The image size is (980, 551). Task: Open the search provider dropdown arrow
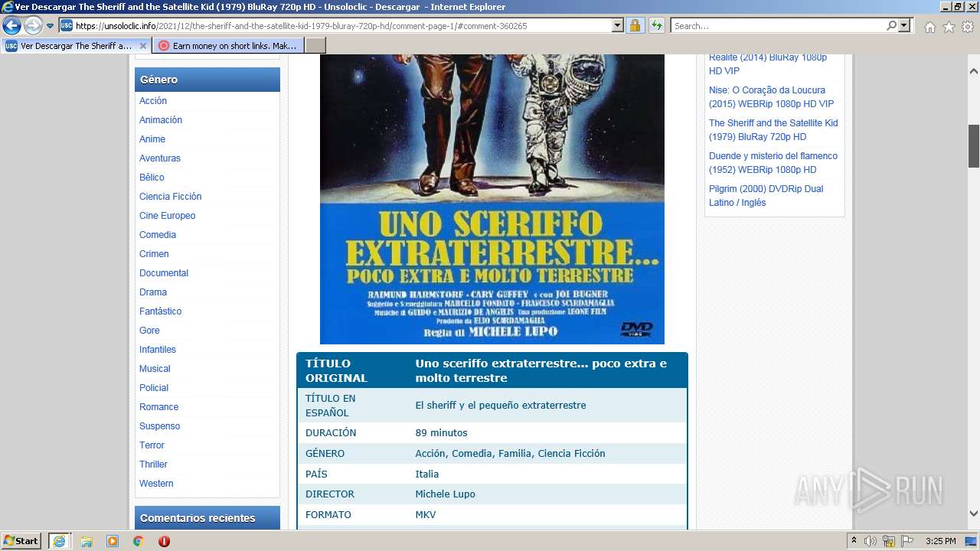905,26
